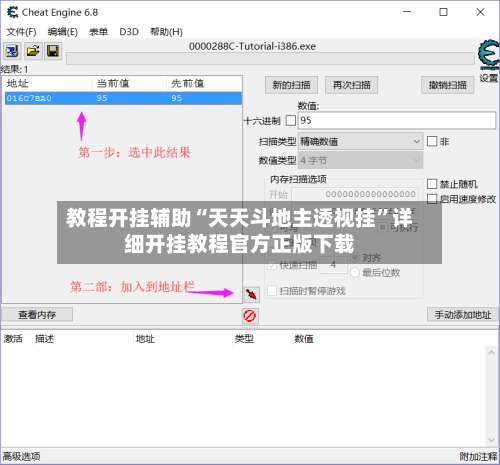
Task: Expand the 扫描类型 精确数值 dropdown
Action: tap(360, 141)
